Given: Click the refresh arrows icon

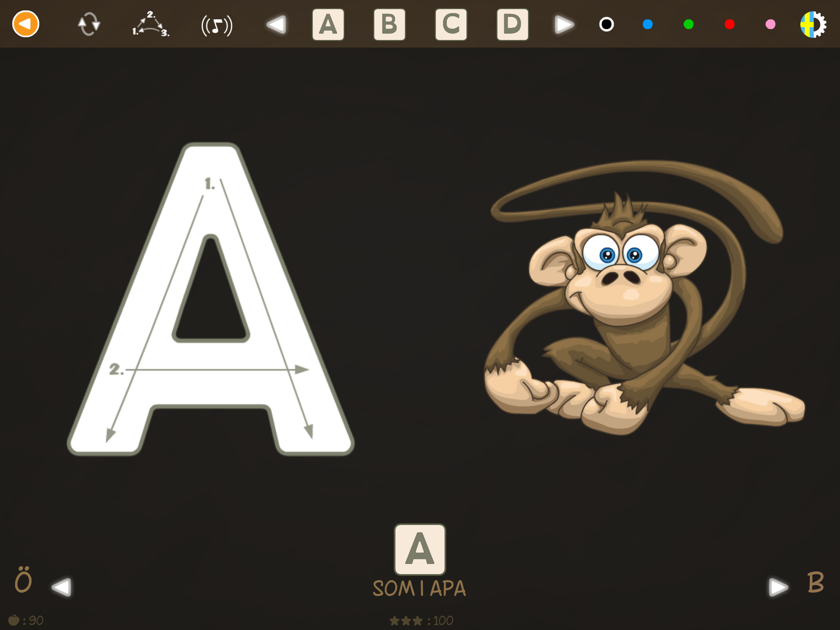Looking at the screenshot, I should coord(89,24).
